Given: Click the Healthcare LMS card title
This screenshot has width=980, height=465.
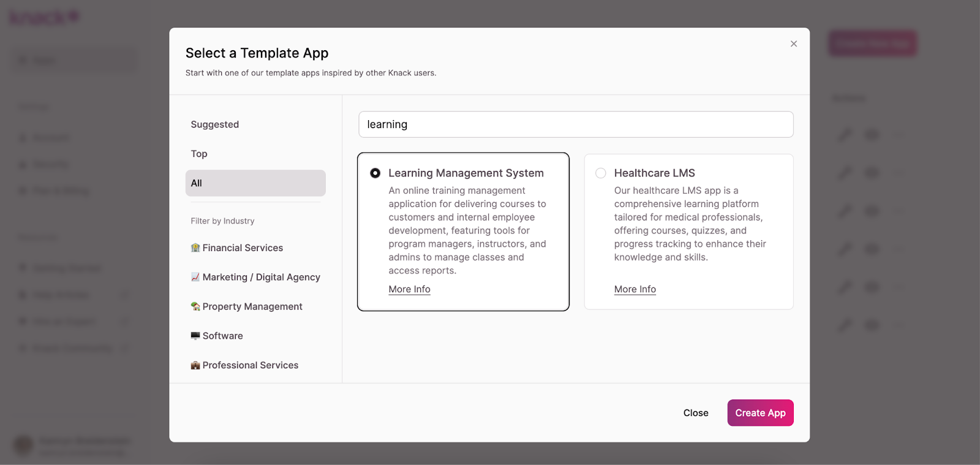Looking at the screenshot, I should (x=654, y=173).
